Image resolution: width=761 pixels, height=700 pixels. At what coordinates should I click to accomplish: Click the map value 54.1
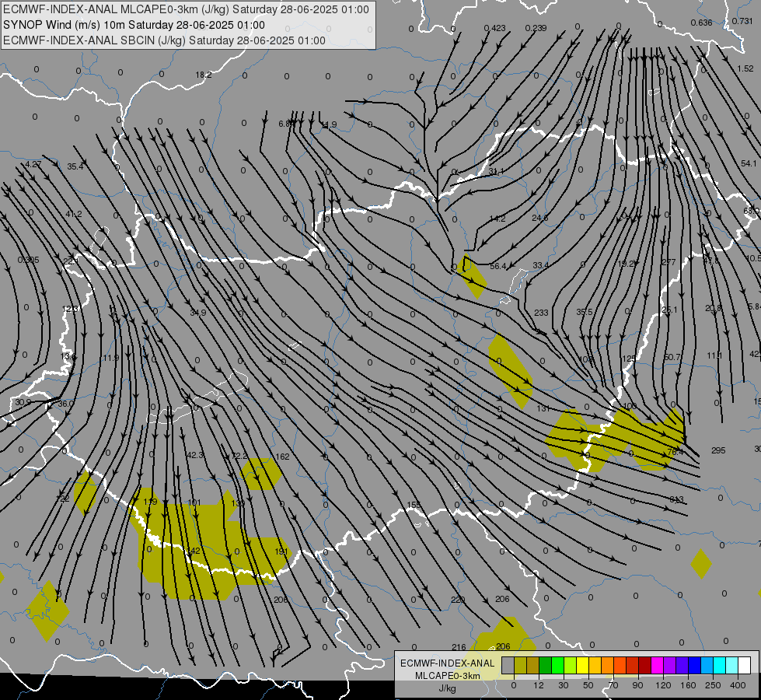(749, 163)
